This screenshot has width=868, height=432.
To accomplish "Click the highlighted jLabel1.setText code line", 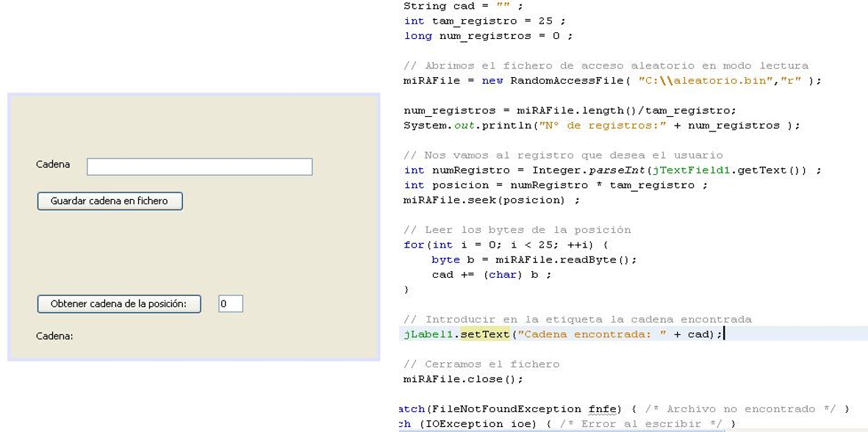I will point(563,334).
